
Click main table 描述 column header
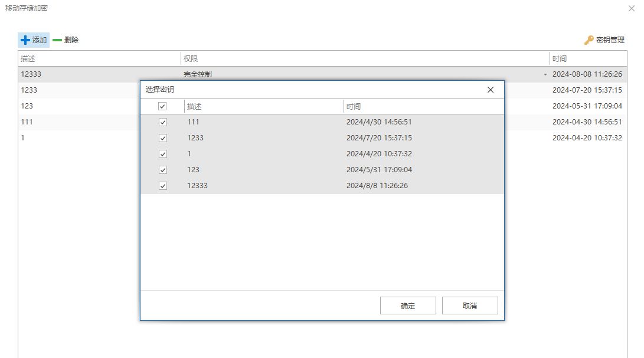[99, 58]
